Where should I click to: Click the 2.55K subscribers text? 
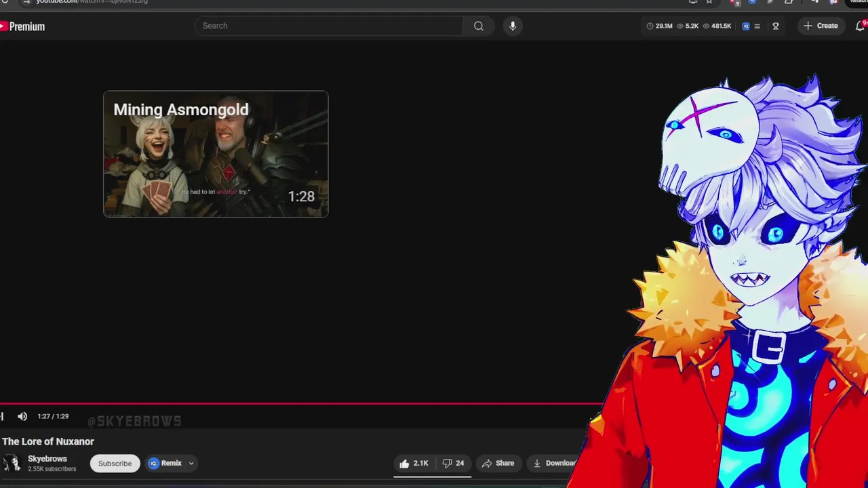[52, 469]
